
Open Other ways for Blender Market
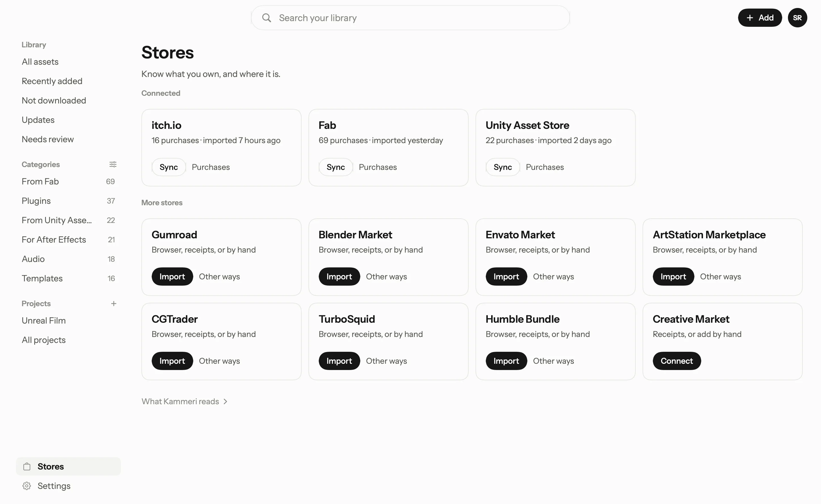386,276
